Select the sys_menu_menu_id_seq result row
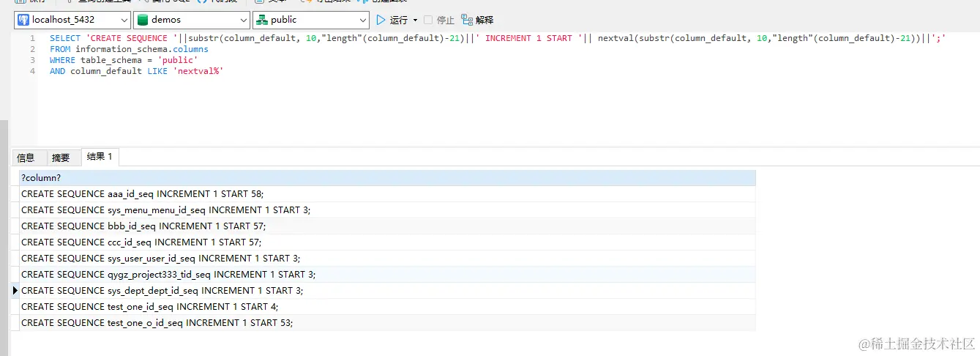Viewport: 980px width, 356px height. (x=387, y=210)
